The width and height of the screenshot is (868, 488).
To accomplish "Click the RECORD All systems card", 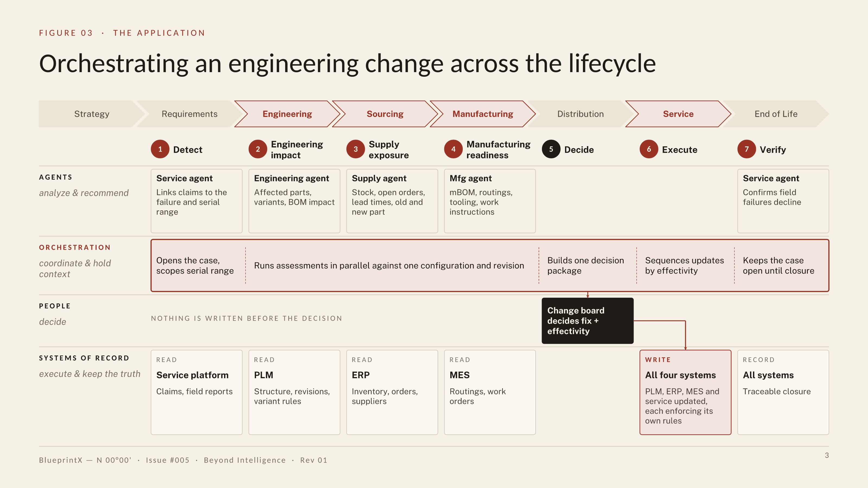I will point(783,392).
